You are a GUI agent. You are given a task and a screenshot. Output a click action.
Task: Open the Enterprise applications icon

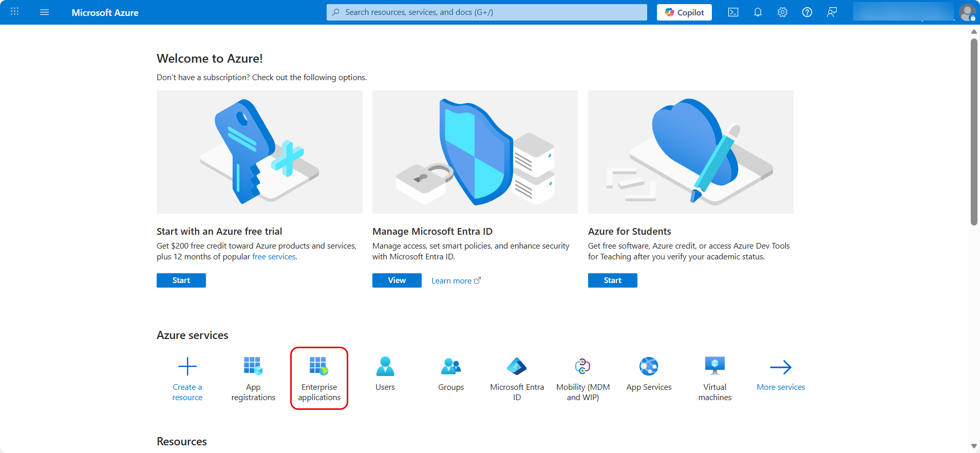(x=319, y=366)
